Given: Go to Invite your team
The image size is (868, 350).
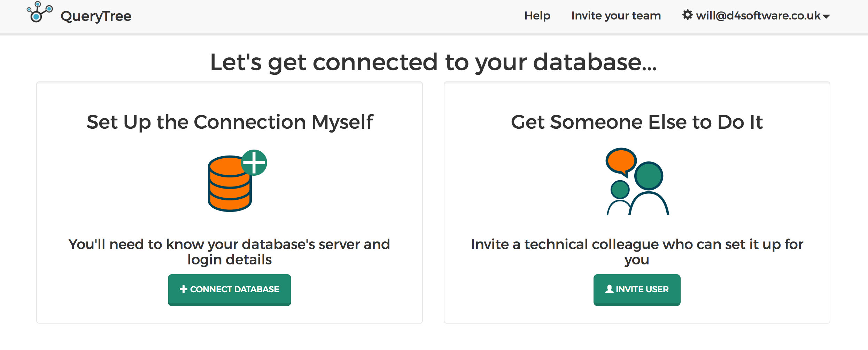Looking at the screenshot, I should 616,16.
